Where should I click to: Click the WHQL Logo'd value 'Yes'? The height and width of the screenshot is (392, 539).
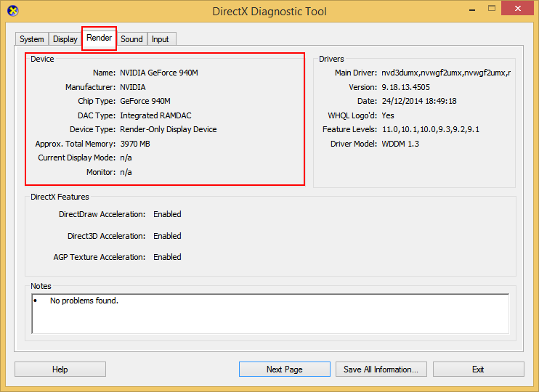click(x=388, y=115)
